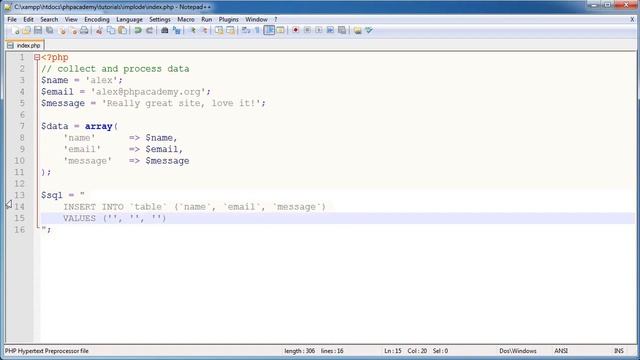The height and width of the screenshot is (360, 640).
Task: Click line number 7 in the margin
Action: pos(22,126)
